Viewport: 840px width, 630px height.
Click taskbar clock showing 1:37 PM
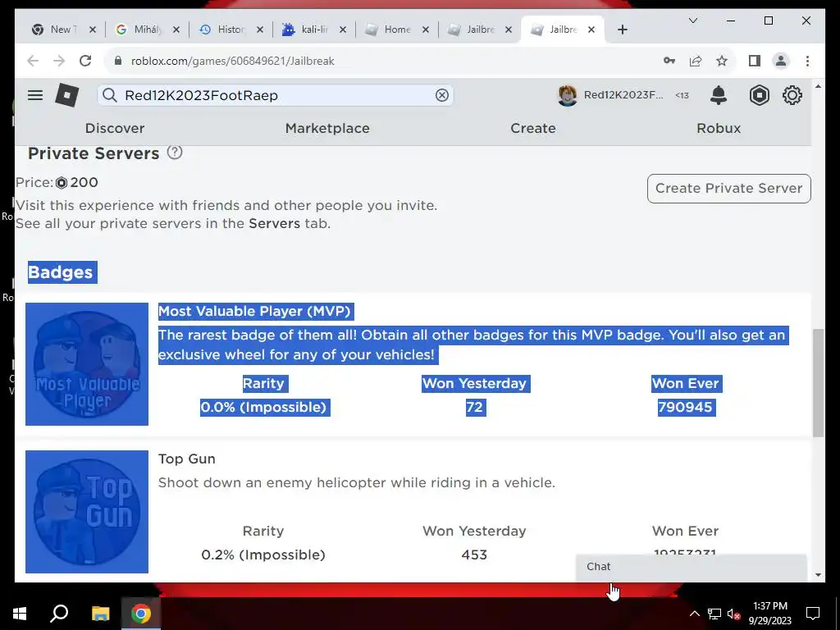tap(769, 614)
